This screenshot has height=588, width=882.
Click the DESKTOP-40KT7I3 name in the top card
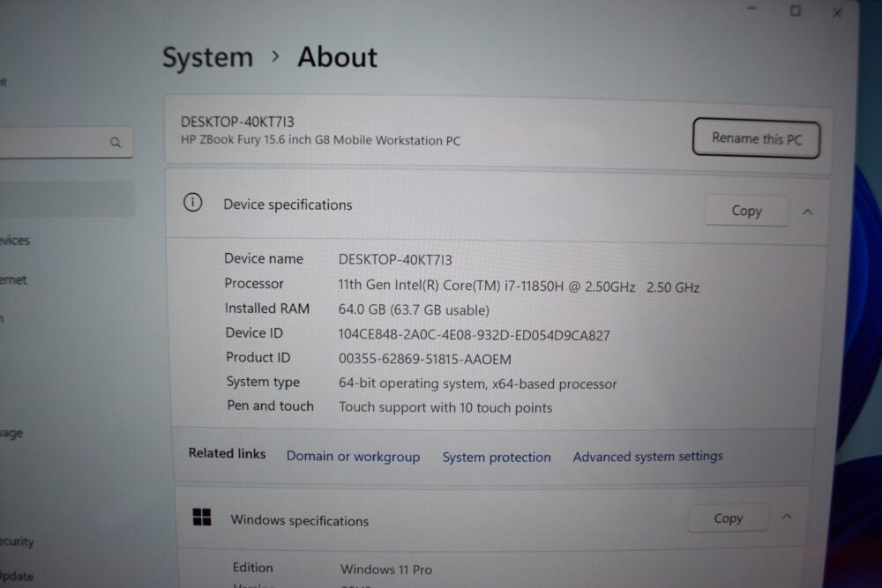coord(237,122)
